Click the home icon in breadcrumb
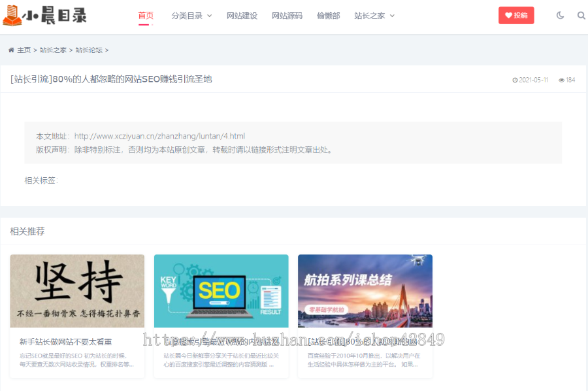Image resolution: width=588 pixels, height=391 pixels. (x=11, y=50)
